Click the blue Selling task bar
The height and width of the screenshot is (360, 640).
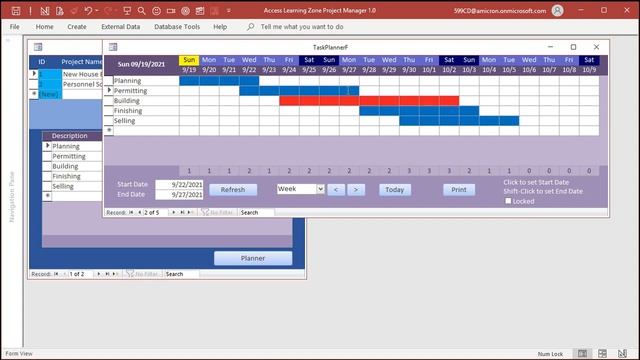click(459, 120)
